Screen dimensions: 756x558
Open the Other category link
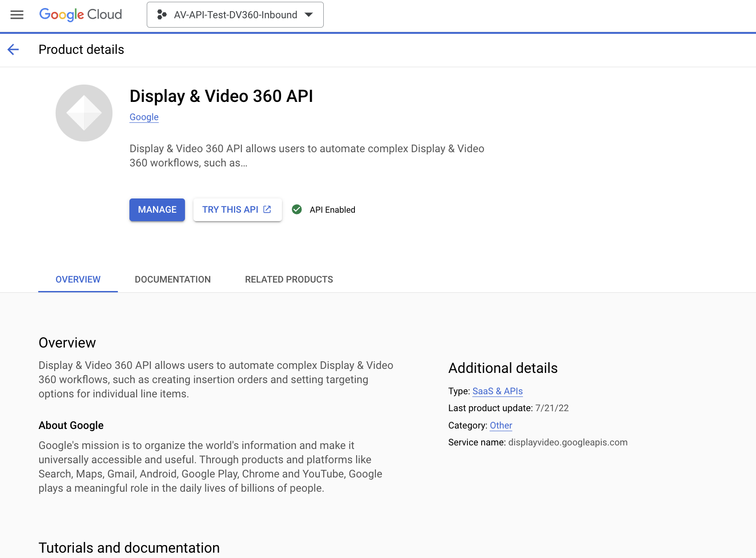tap(501, 425)
